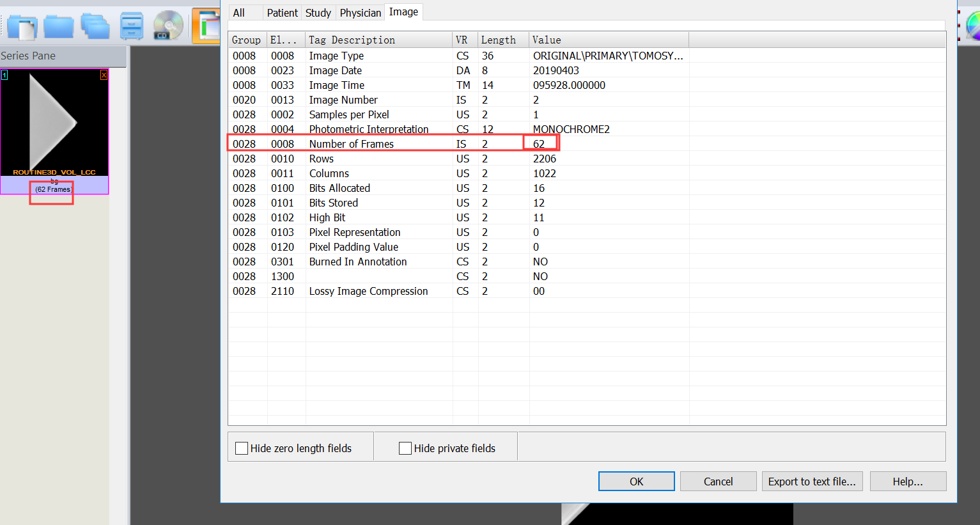980x525 pixels.
Task: Select the Photometric Interpretation row
Action: (x=587, y=129)
